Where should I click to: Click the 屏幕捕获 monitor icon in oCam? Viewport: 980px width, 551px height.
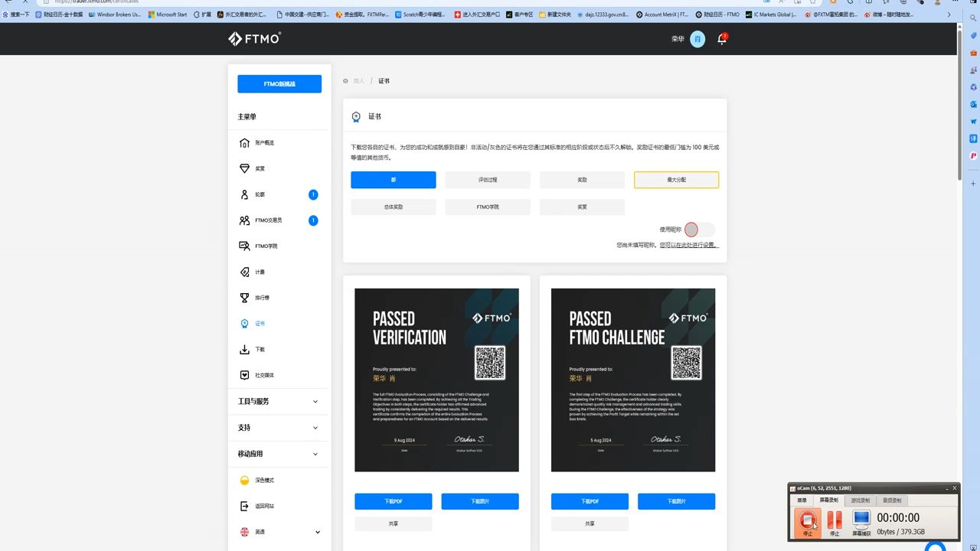pyautogui.click(x=862, y=520)
